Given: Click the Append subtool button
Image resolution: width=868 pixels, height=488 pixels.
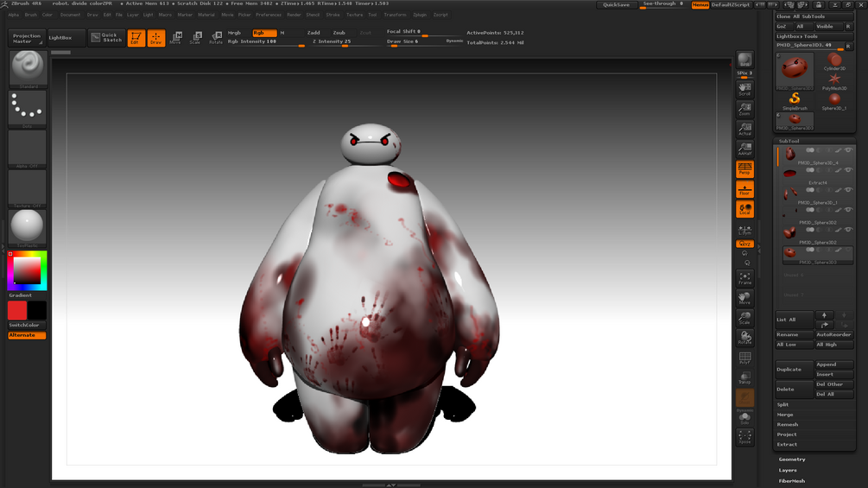Looking at the screenshot, I should tap(834, 364).
